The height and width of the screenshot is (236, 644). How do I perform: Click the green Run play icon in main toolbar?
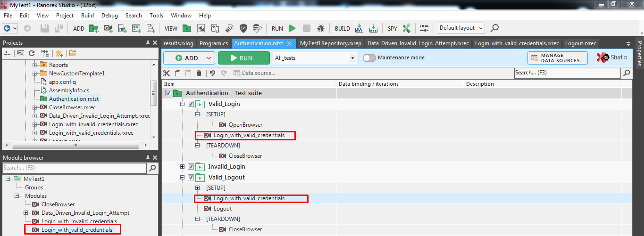click(293, 28)
